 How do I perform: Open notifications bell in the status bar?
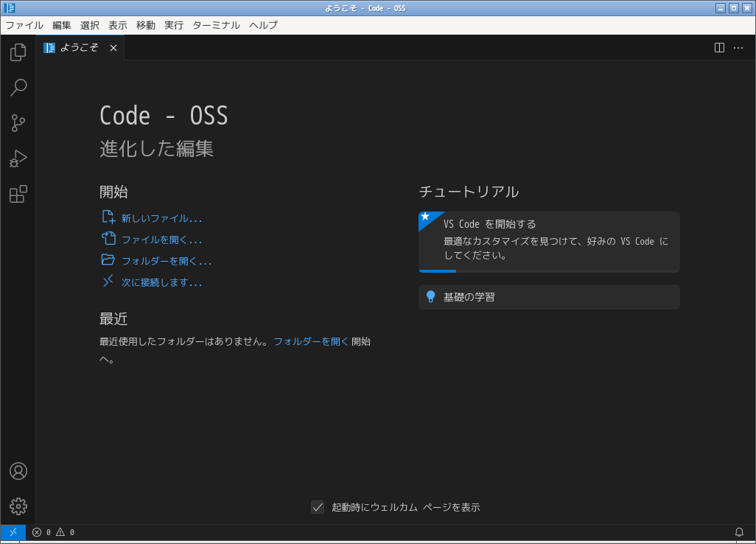pyautogui.click(x=738, y=532)
